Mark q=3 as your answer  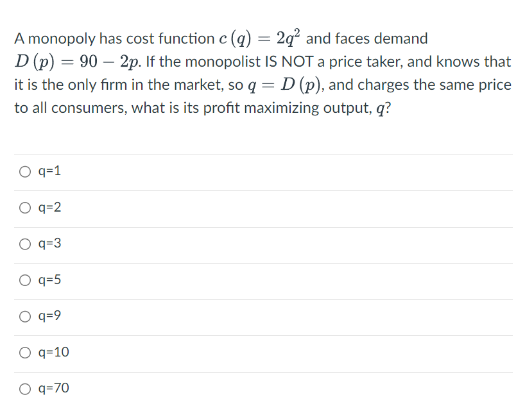tap(24, 243)
